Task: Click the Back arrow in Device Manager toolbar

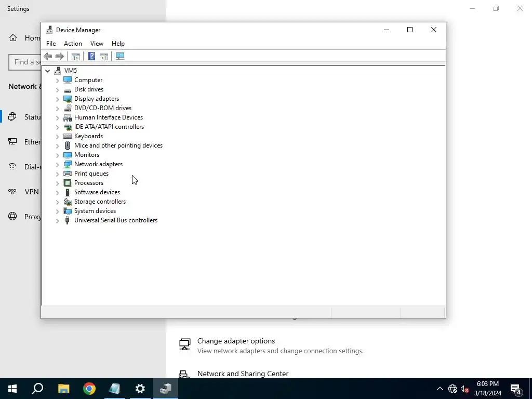Action: 48,56
